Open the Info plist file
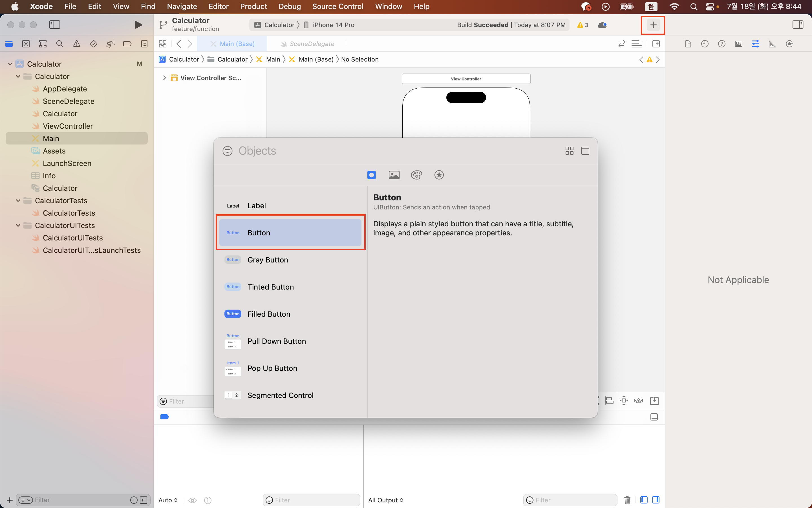 pyautogui.click(x=49, y=176)
